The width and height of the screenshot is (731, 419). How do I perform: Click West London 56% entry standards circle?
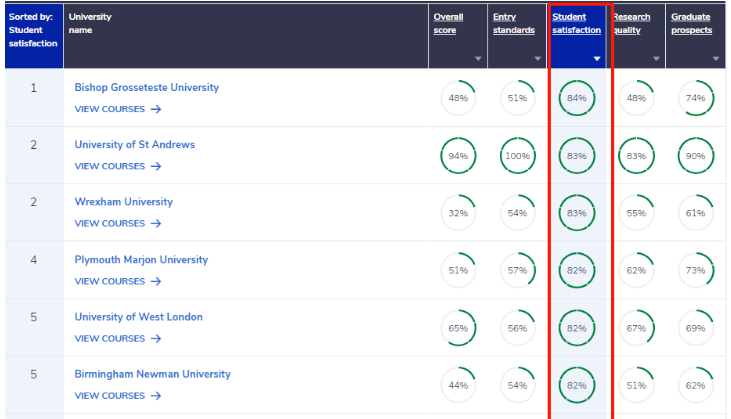pyautogui.click(x=517, y=328)
